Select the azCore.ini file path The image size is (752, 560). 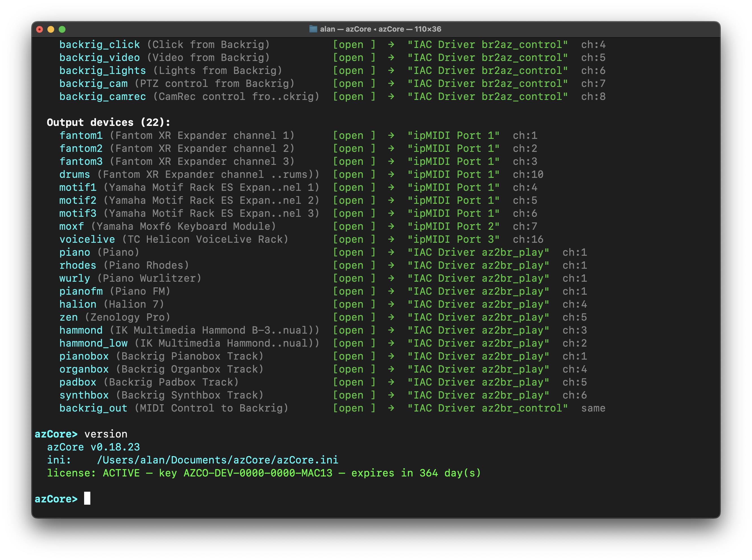pyautogui.click(x=218, y=460)
